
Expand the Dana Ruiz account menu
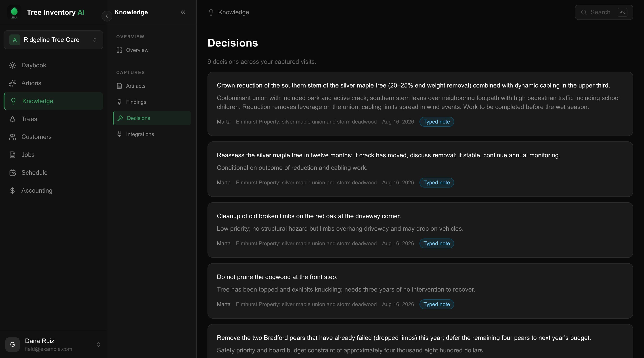coord(53,345)
